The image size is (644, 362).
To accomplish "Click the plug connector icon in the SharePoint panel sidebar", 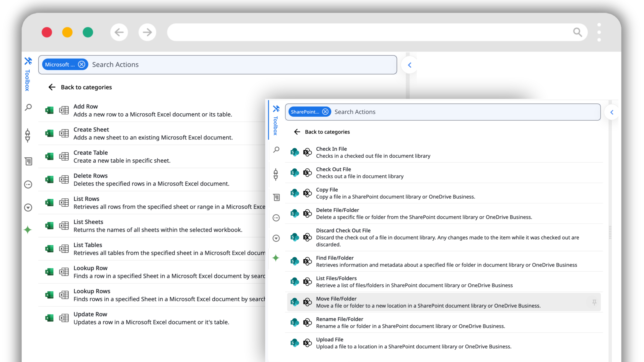I will [276, 174].
